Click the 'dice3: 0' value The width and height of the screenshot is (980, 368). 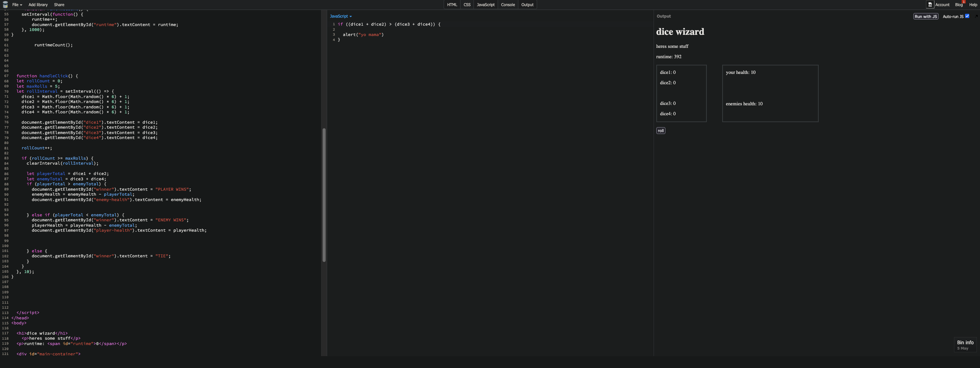[668, 103]
